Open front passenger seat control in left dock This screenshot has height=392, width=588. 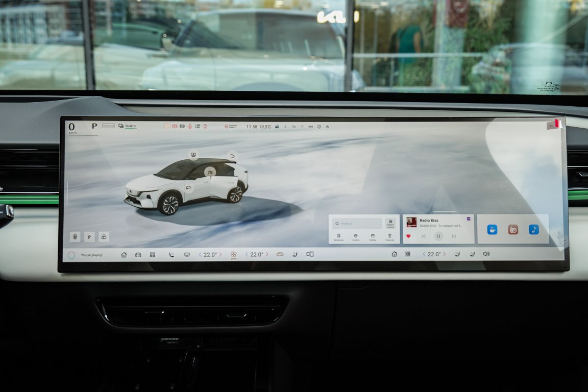click(x=295, y=254)
